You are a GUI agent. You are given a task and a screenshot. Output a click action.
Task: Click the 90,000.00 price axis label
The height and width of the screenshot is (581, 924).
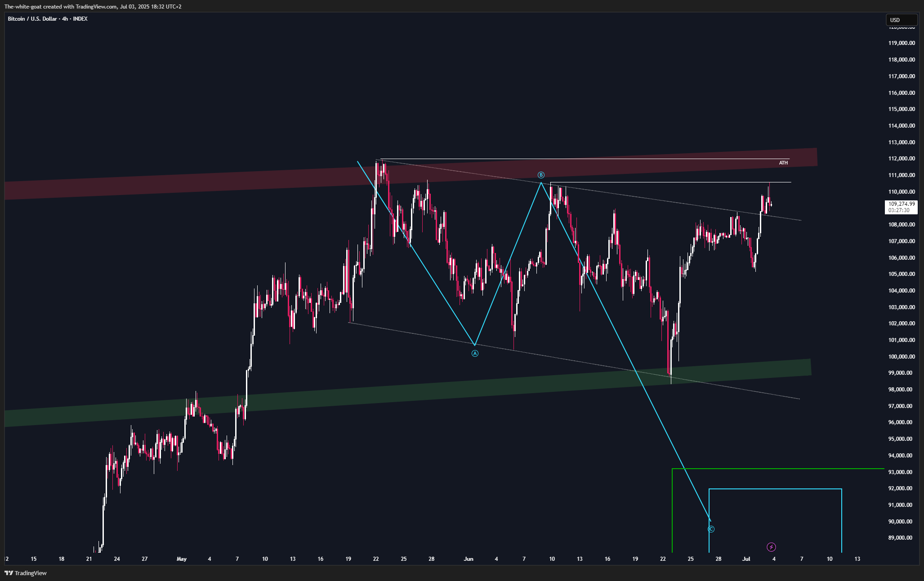(x=900, y=522)
